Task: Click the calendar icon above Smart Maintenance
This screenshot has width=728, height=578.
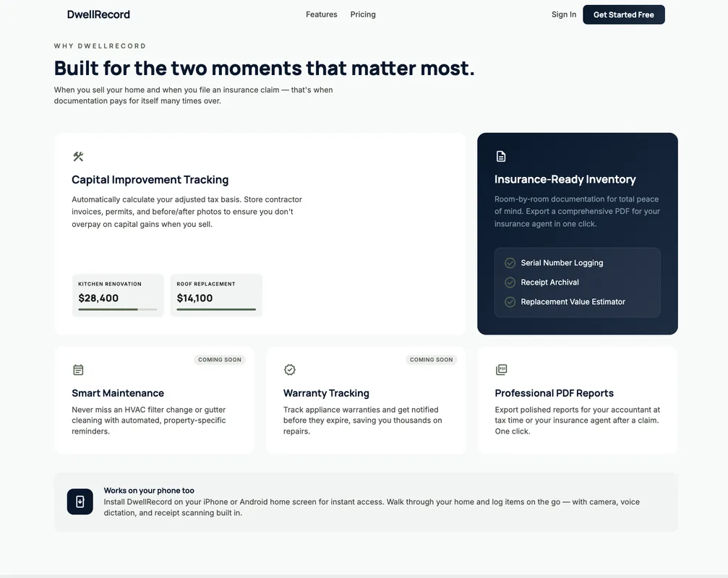Action: point(78,370)
